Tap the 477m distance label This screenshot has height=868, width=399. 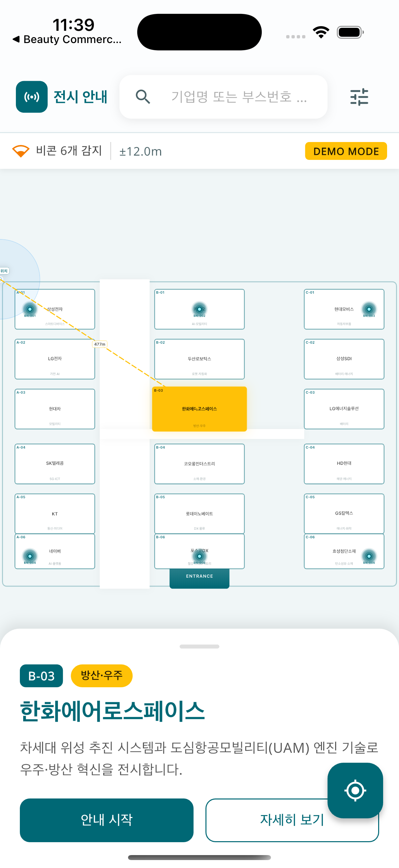(100, 344)
